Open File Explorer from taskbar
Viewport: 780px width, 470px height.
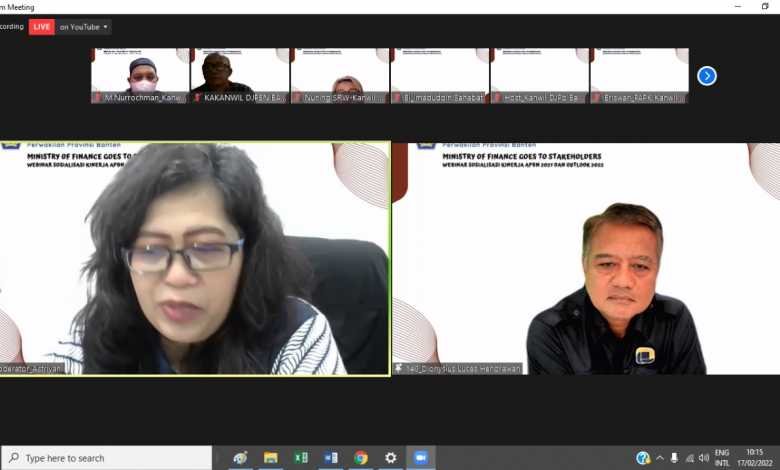coord(270,458)
